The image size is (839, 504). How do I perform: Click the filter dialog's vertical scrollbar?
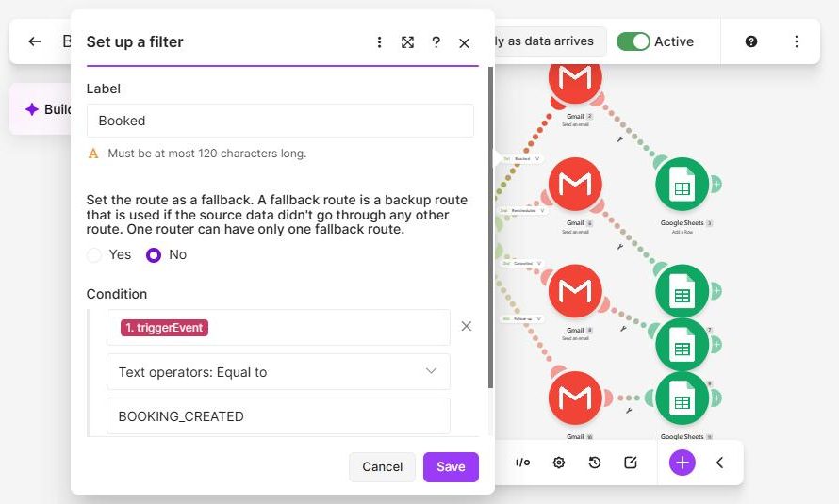click(490, 227)
